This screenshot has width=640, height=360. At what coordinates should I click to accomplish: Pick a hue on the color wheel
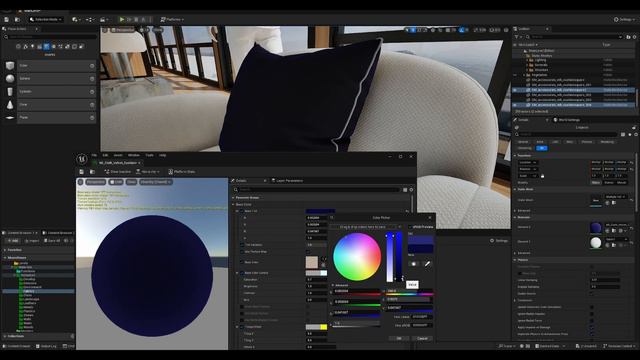tap(357, 257)
